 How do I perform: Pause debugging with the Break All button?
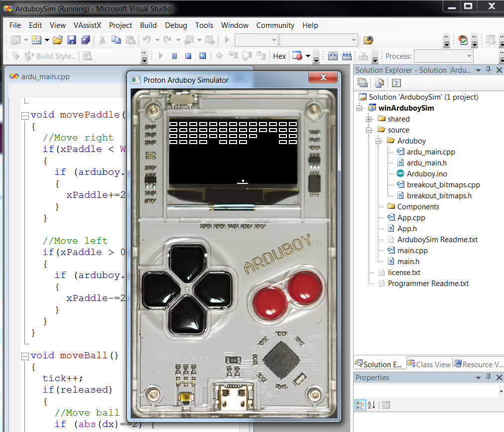174,56
